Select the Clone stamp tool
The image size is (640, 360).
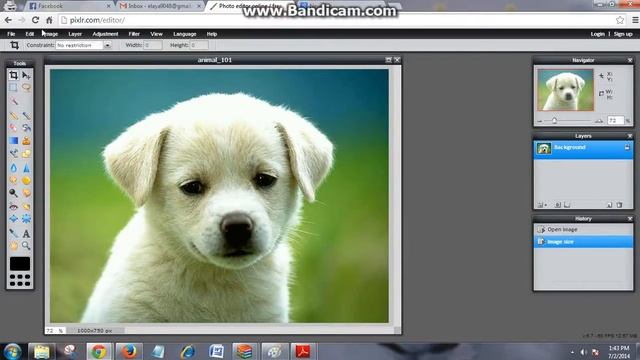pyautogui.click(x=26, y=141)
